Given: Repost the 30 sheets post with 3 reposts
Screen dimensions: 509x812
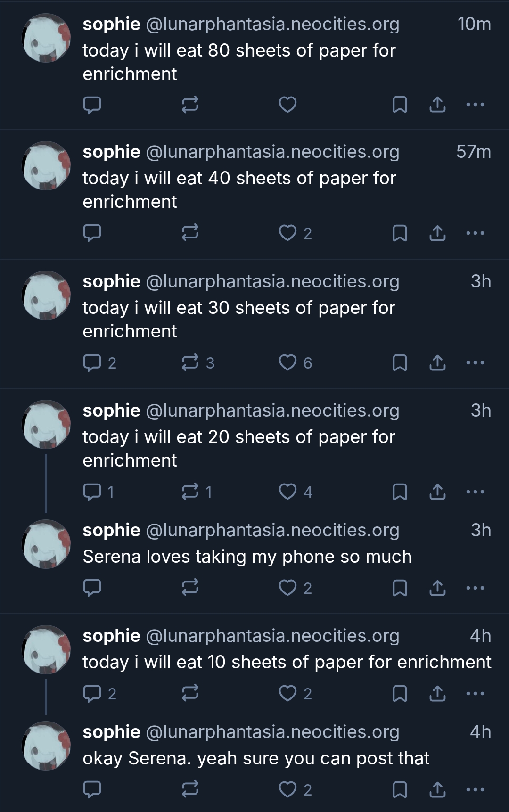Looking at the screenshot, I should click(190, 362).
